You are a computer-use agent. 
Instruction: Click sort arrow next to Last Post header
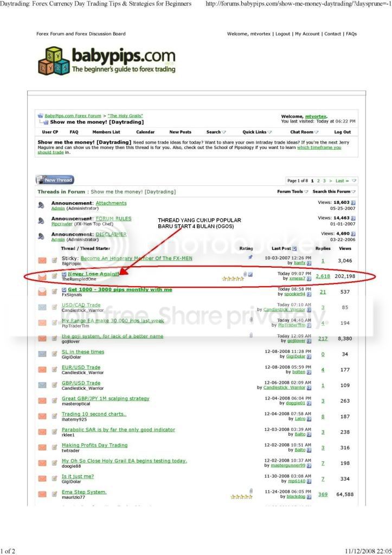coord(294,249)
